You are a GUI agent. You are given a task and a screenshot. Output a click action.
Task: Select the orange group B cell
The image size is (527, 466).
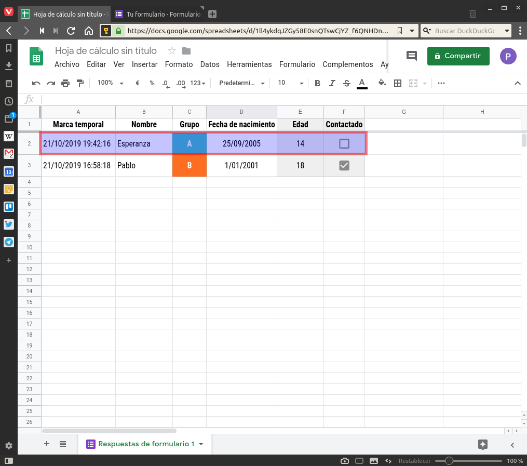189,165
